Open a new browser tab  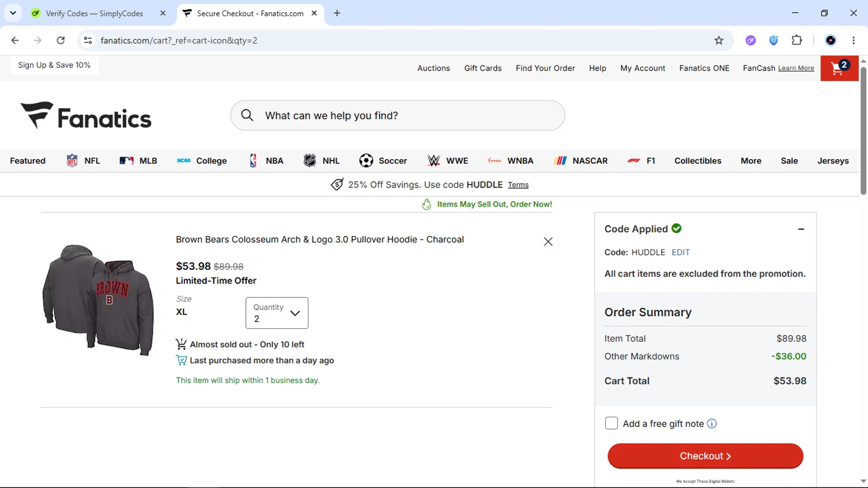pyautogui.click(x=337, y=13)
